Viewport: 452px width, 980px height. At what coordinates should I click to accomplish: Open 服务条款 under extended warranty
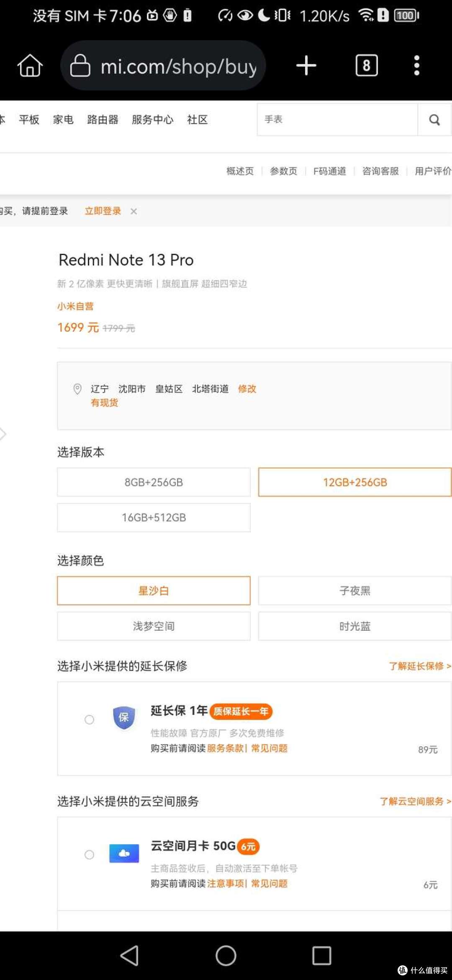(225, 748)
